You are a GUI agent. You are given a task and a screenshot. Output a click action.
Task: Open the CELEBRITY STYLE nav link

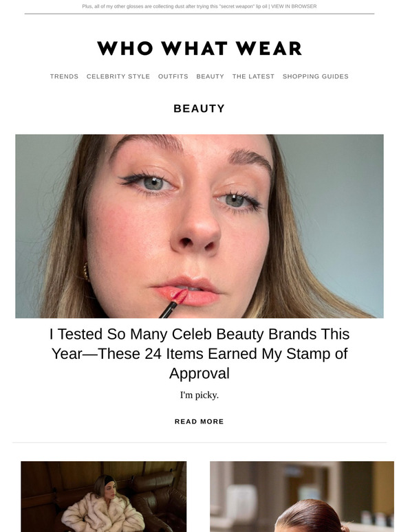(118, 76)
